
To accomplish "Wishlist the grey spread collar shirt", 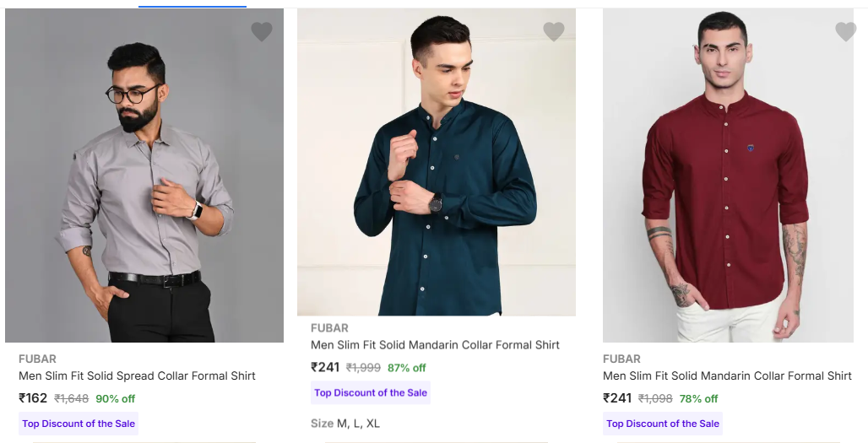I will [262, 32].
